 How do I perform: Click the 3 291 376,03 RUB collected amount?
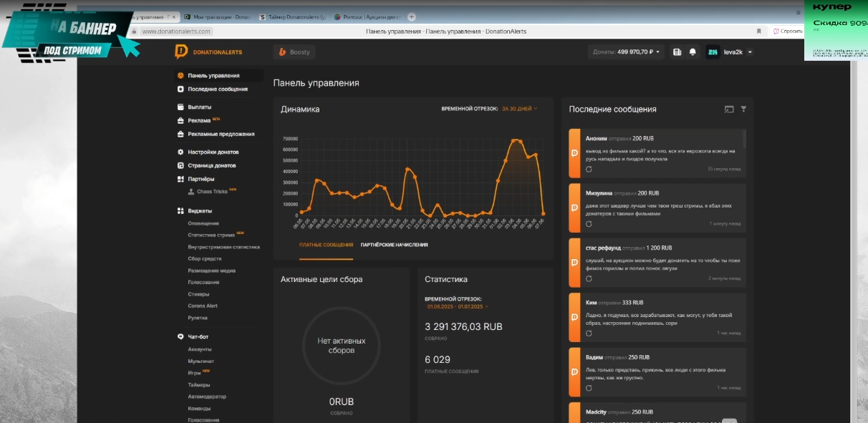pos(463,326)
